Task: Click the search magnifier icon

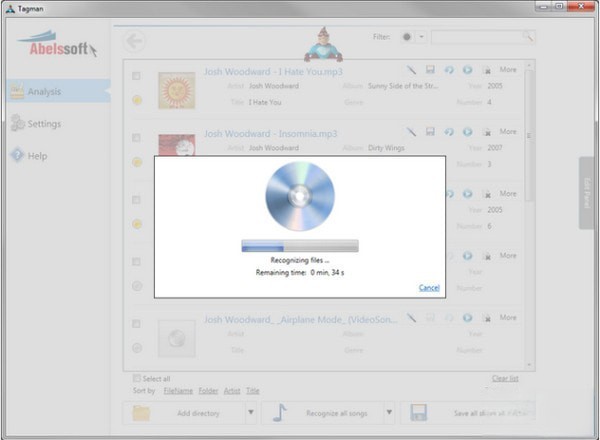Action: (x=528, y=37)
